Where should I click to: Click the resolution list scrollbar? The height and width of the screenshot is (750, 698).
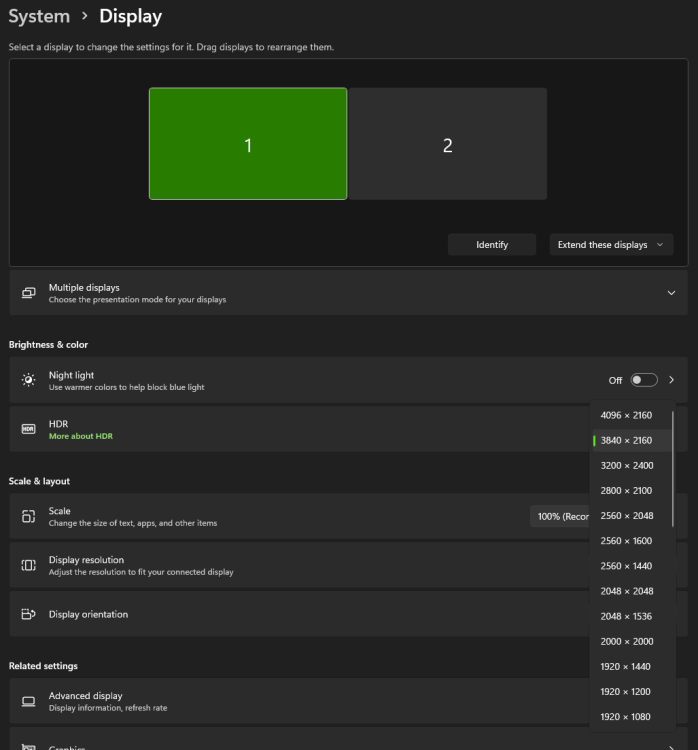[673, 469]
